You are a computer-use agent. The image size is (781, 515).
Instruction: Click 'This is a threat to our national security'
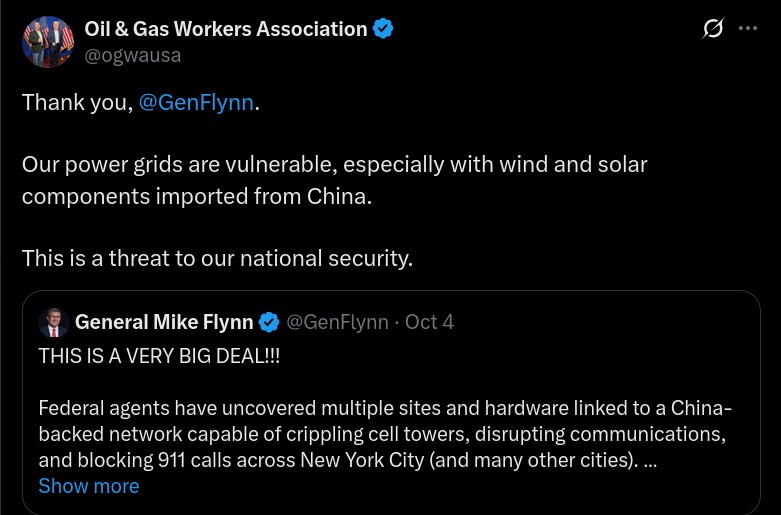point(217,258)
